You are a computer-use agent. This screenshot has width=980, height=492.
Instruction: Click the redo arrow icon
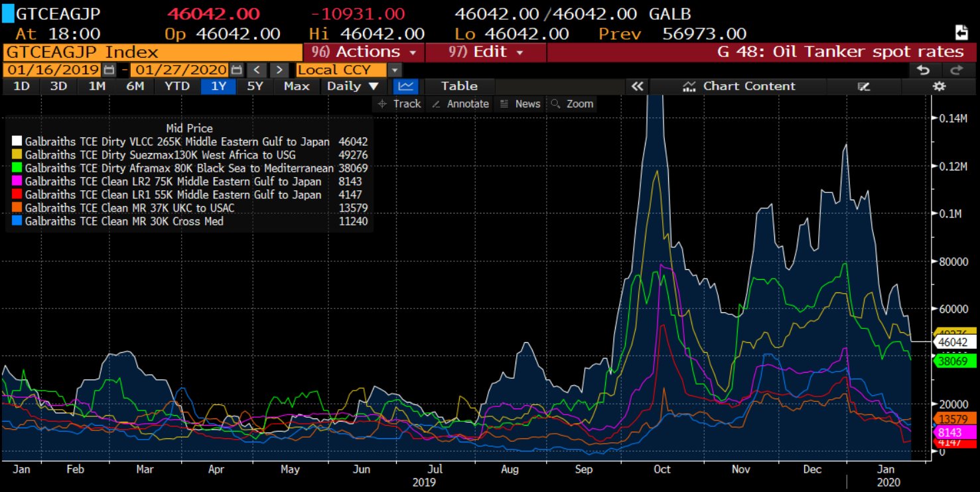(956, 70)
